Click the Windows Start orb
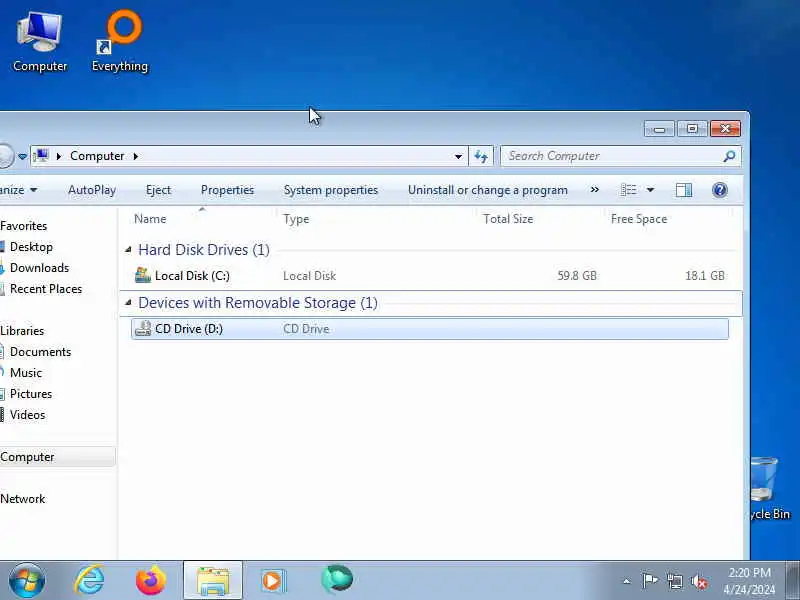The height and width of the screenshot is (600, 800). click(x=27, y=581)
